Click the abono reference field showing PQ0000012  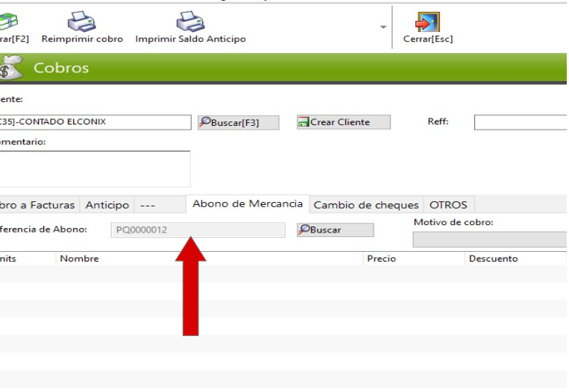click(x=198, y=230)
